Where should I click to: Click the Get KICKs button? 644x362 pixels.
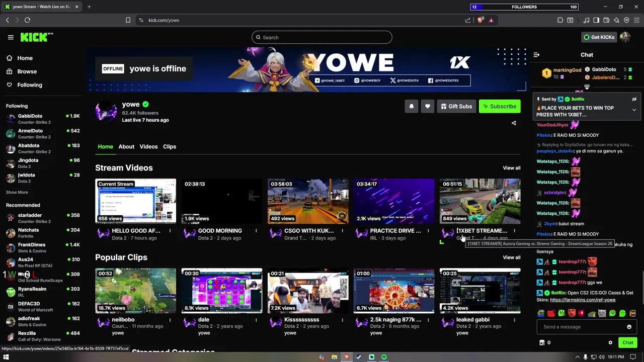pyautogui.click(x=599, y=37)
